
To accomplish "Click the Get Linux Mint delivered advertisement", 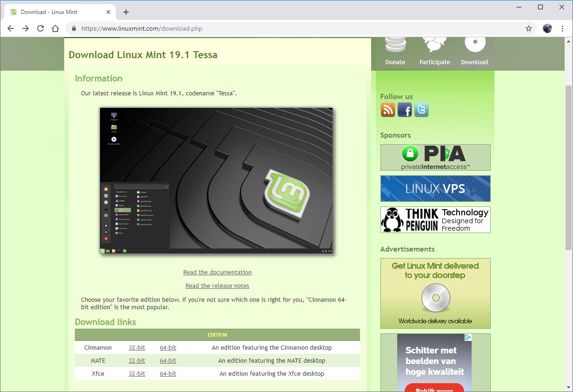I will 435,293.
